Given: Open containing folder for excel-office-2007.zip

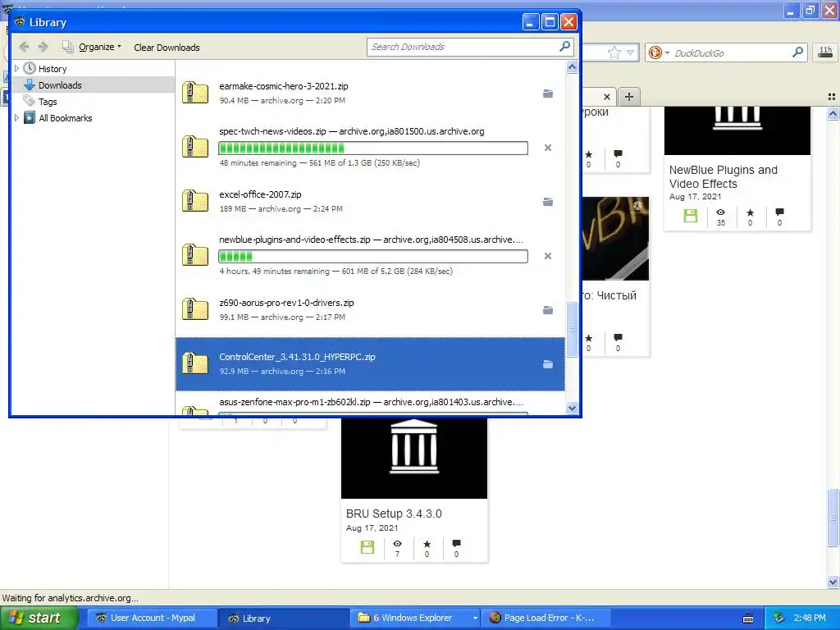Looking at the screenshot, I should click(547, 202).
